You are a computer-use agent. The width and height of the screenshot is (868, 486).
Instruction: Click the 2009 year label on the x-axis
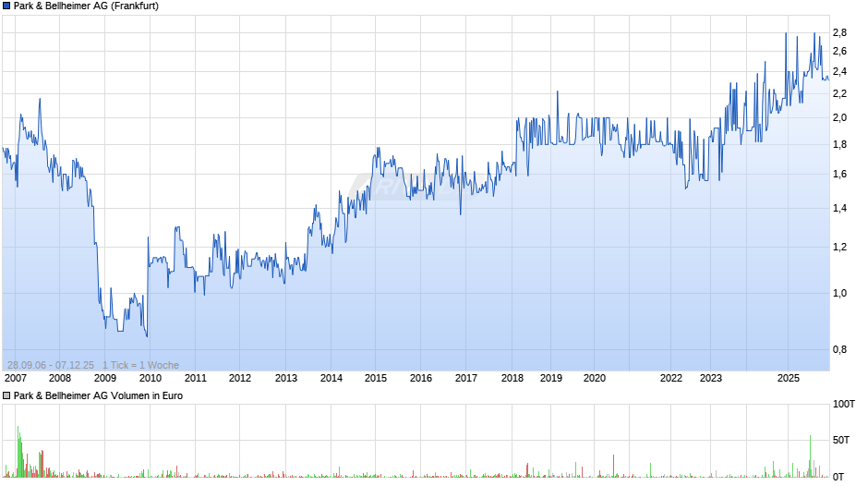[x=105, y=378]
